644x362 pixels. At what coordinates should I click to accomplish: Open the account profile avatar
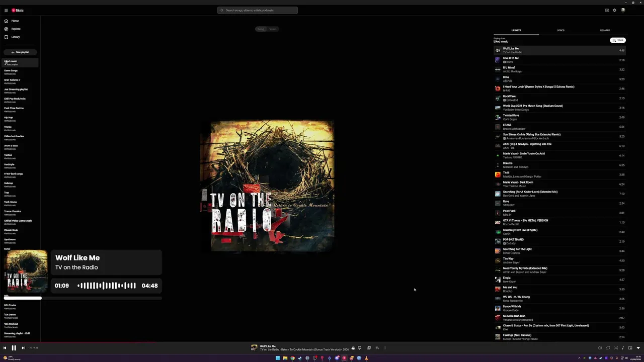[623, 10]
